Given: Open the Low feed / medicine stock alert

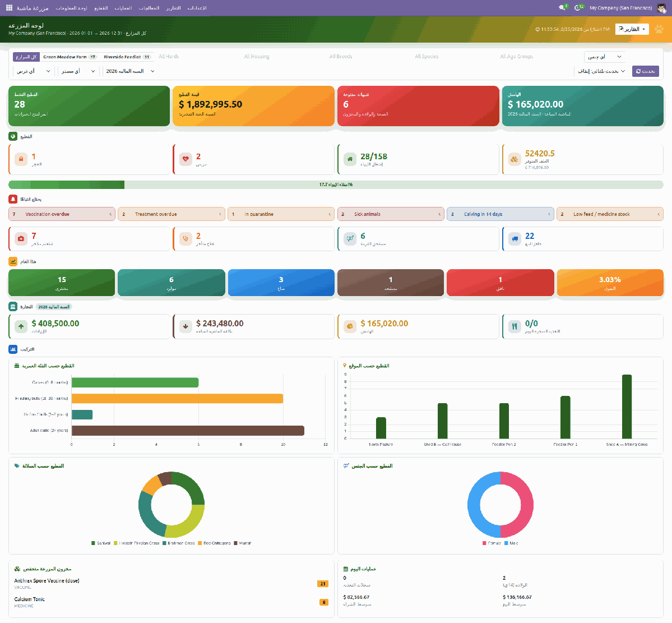Looking at the screenshot, I should [x=610, y=214].
